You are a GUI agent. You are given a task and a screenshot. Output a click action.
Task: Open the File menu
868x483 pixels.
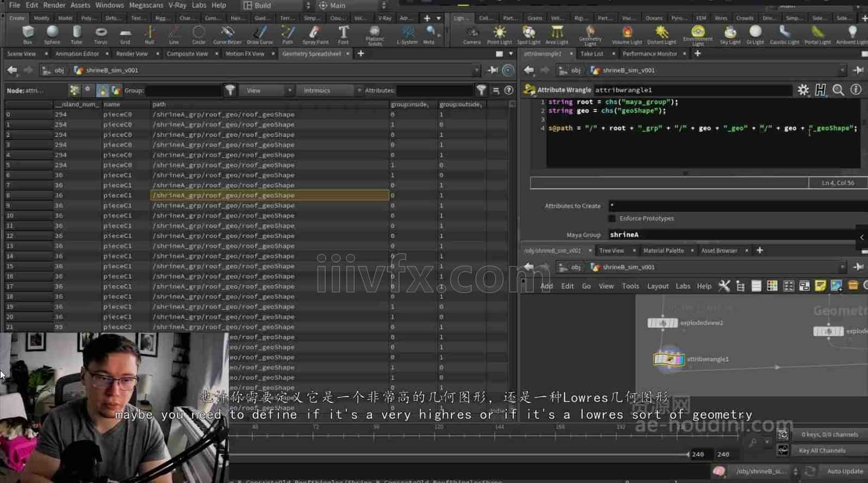click(x=15, y=5)
